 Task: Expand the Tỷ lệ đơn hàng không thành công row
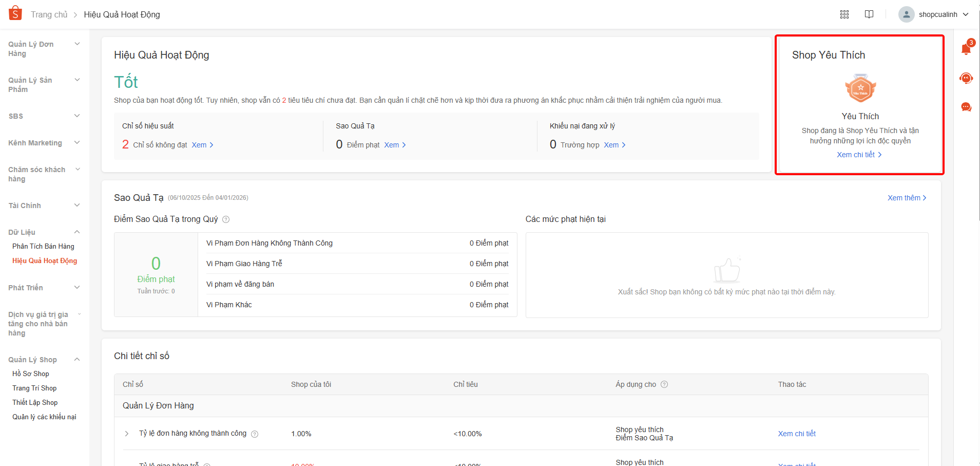tap(127, 434)
